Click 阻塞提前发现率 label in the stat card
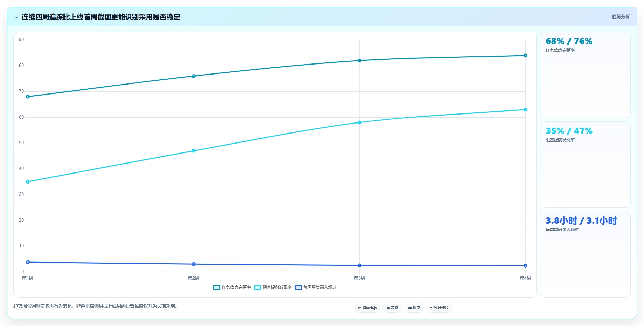Viewport: 644px width, 326px height. tap(560, 140)
